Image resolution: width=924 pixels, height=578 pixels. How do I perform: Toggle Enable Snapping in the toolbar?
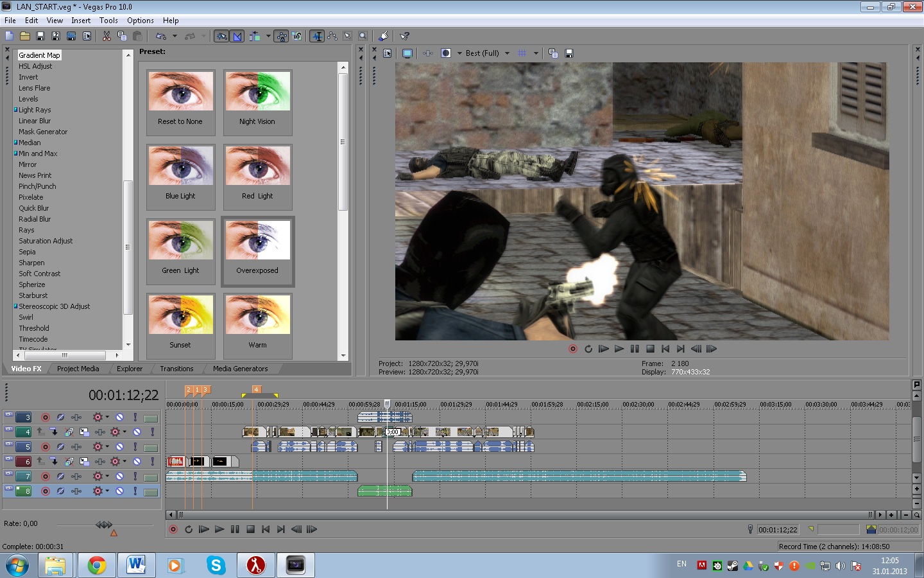pos(221,36)
